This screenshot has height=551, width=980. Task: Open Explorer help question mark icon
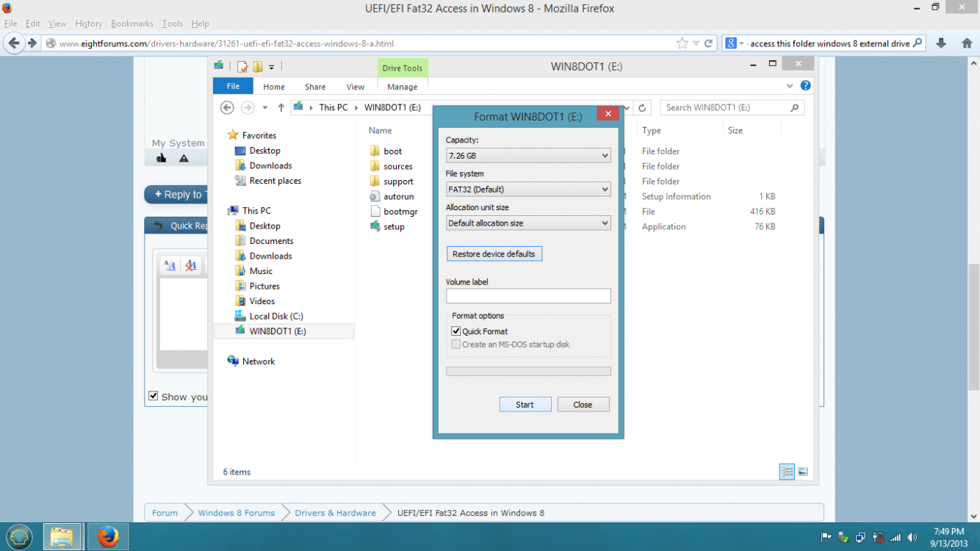805,86
